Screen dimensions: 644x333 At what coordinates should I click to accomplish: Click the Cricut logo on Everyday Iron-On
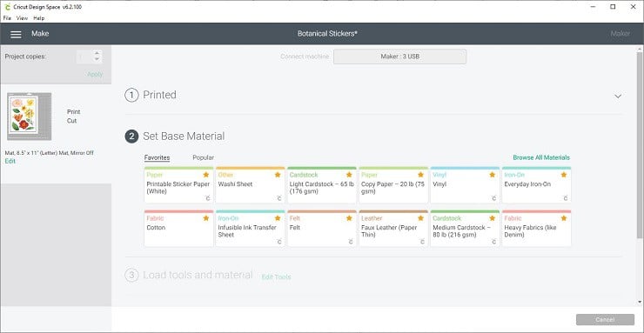coord(565,198)
